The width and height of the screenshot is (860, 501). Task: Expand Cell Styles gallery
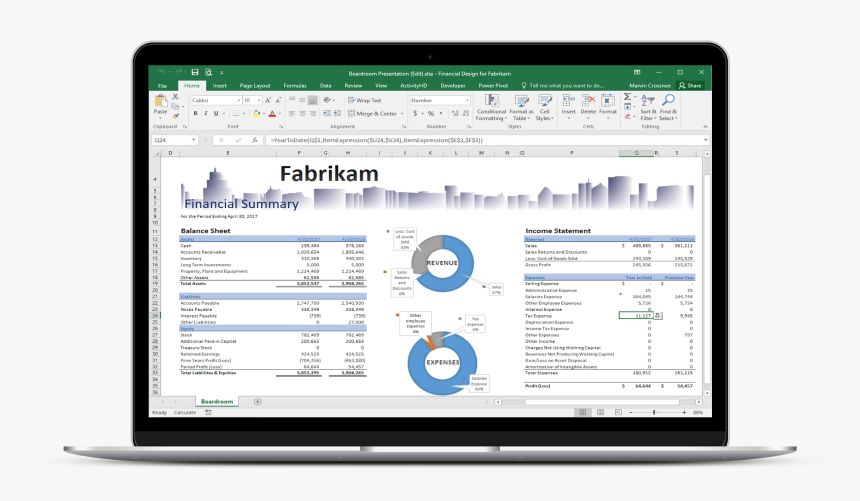pos(544,108)
